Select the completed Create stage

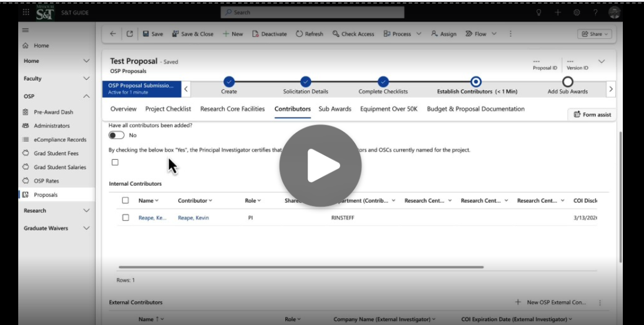pos(229,82)
